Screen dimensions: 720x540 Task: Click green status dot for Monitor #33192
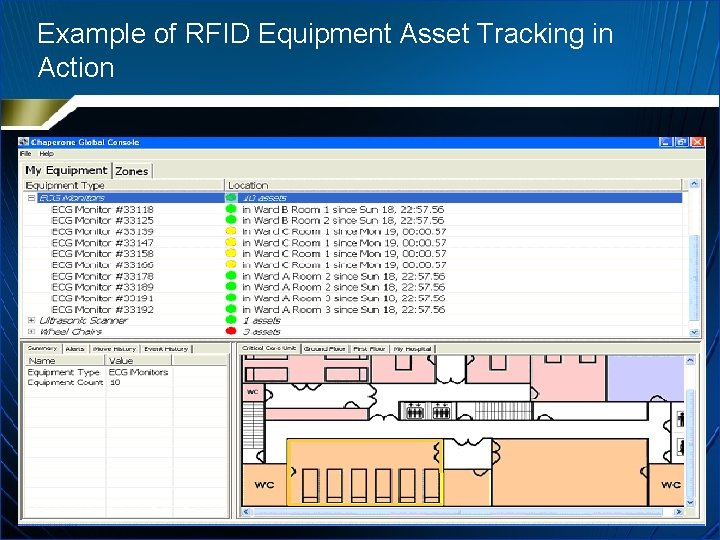pyautogui.click(x=231, y=309)
